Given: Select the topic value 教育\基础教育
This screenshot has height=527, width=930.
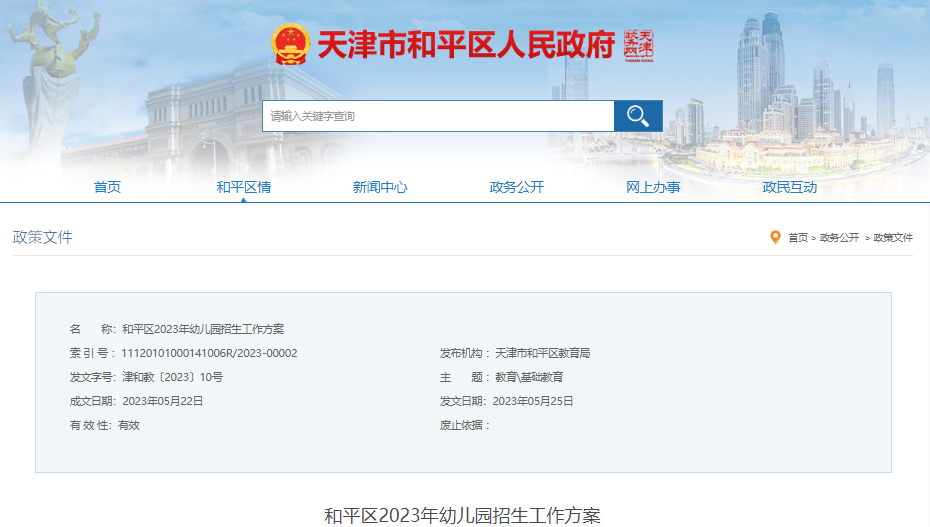Looking at the screenshot, I should tap(529, 377).
